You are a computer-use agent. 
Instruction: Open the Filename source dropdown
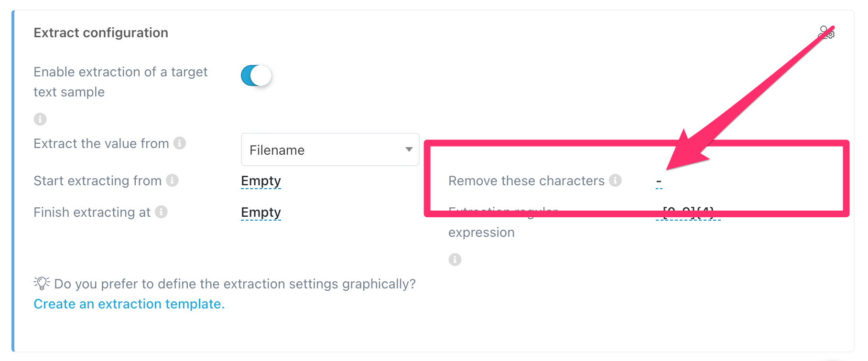coord(330,149)
